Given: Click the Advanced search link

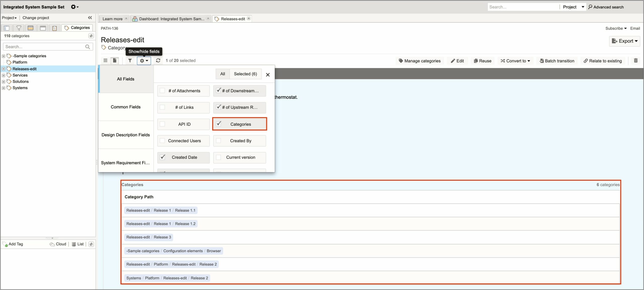Looking at the screenshot, I should 610,7.
